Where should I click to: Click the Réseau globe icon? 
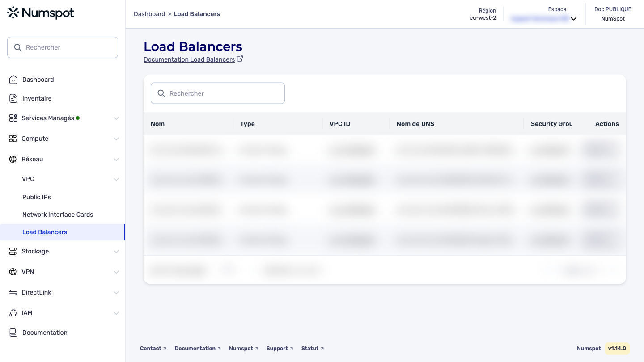13,159
